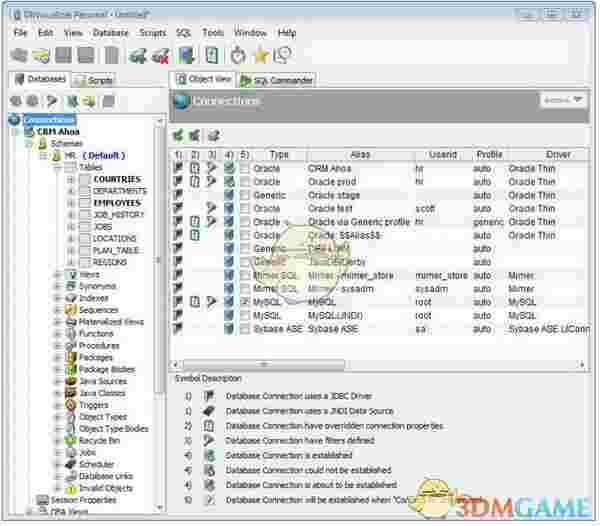Expand the COUNTRIES table node
The height and width of the screenshot is (526, 600).
pos(70,179)
